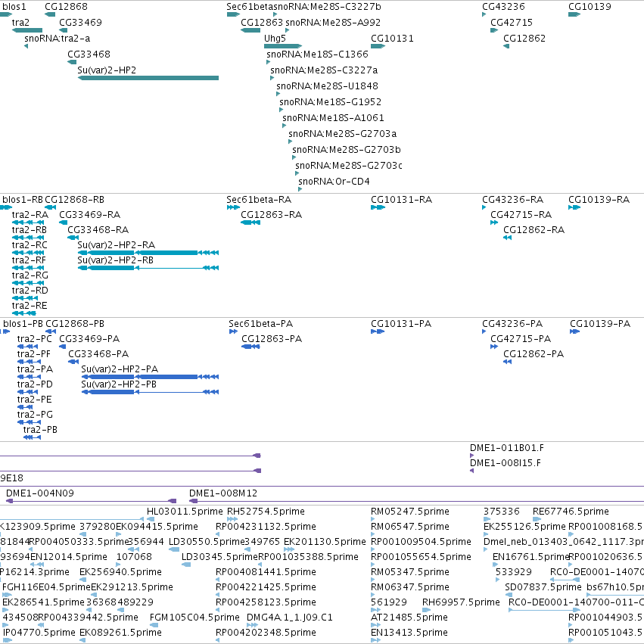Select the CG33468 gene arrow
Image resolution: width=644 pixels, height=644 pixels.
point(72,62)
